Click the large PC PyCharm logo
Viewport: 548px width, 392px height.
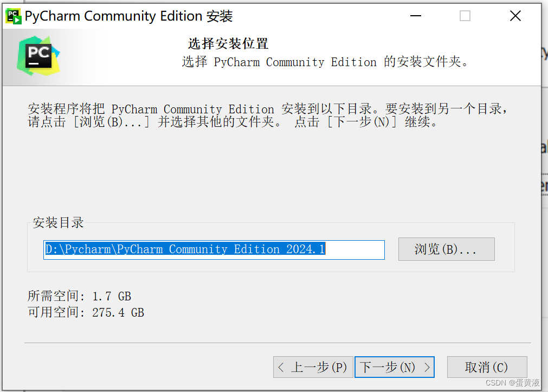tap(38, 56)
